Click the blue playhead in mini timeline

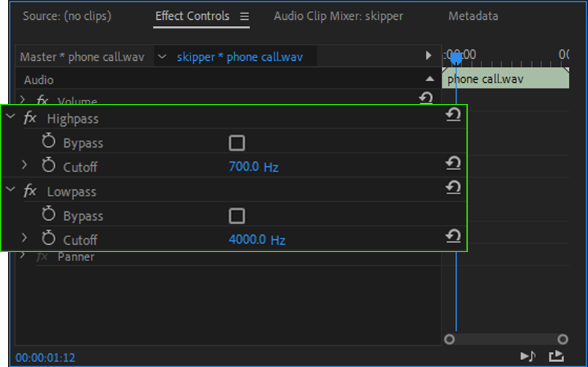(x=456, y=59)
